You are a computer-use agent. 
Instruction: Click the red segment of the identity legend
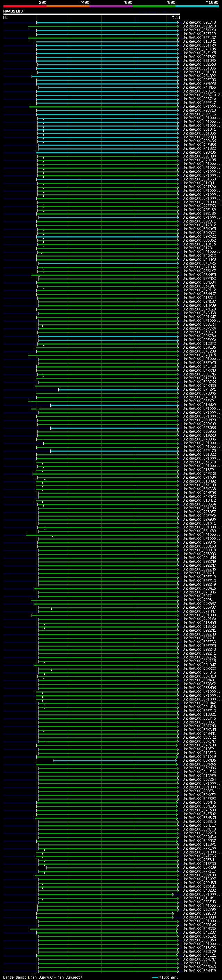(25, 6)
